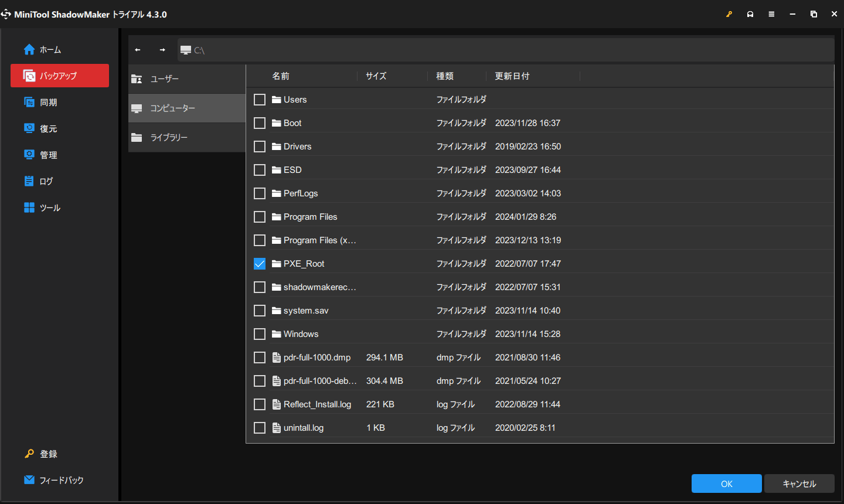Open the hamburger menu in title bar
Screen dimensions: 844x504
[x=771, y=14]
